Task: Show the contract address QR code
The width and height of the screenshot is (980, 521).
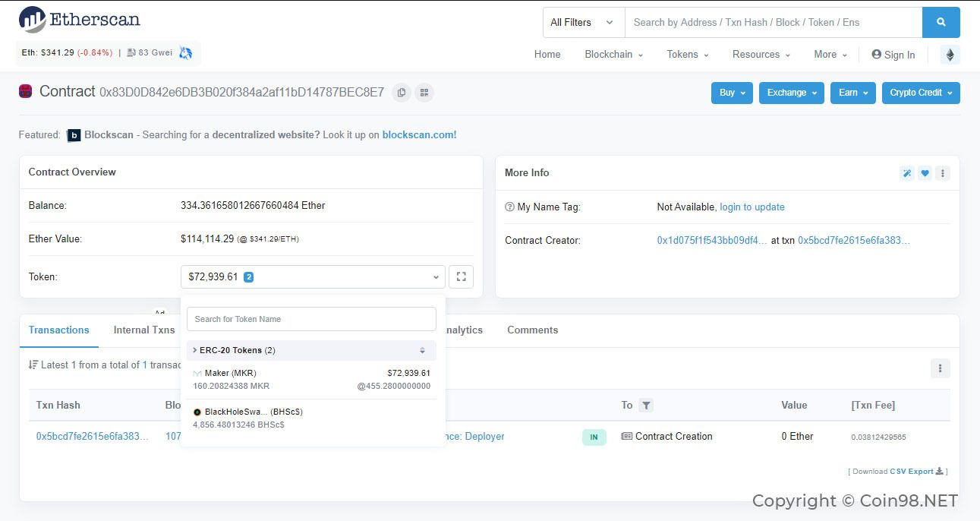Action: click(x=424, y=93)
